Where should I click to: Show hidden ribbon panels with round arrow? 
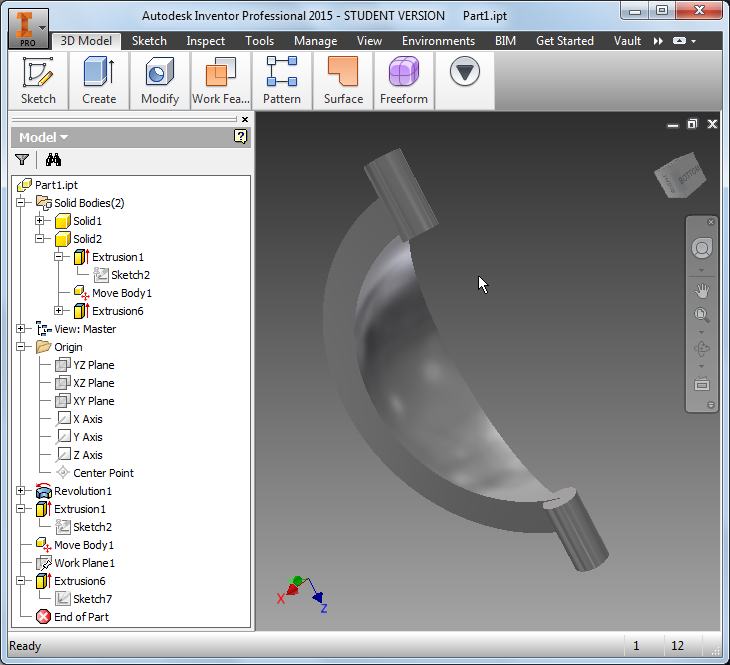[465, 71]
